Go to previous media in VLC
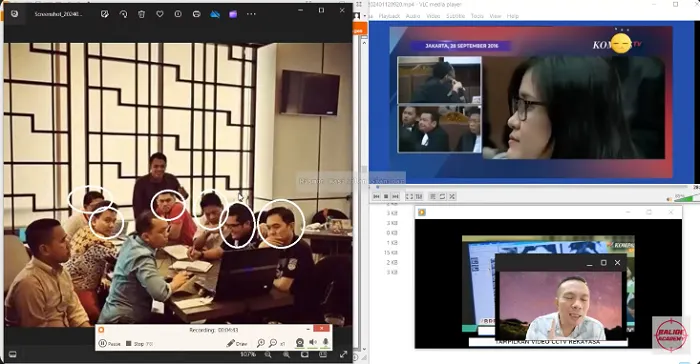The width and height of the screenshot is (700, 364). [376, 197]
